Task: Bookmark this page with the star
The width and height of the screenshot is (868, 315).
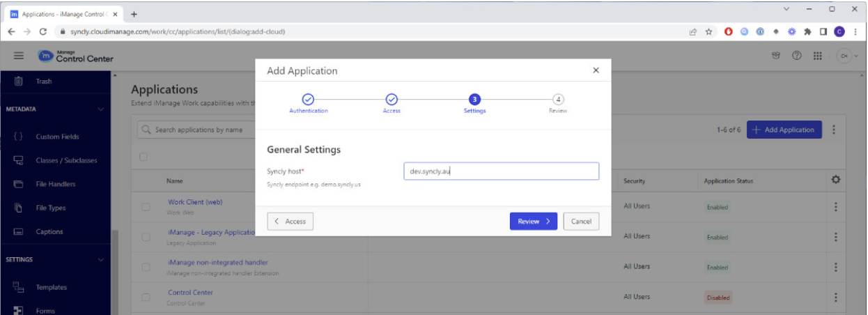Action: pos(708,31)
